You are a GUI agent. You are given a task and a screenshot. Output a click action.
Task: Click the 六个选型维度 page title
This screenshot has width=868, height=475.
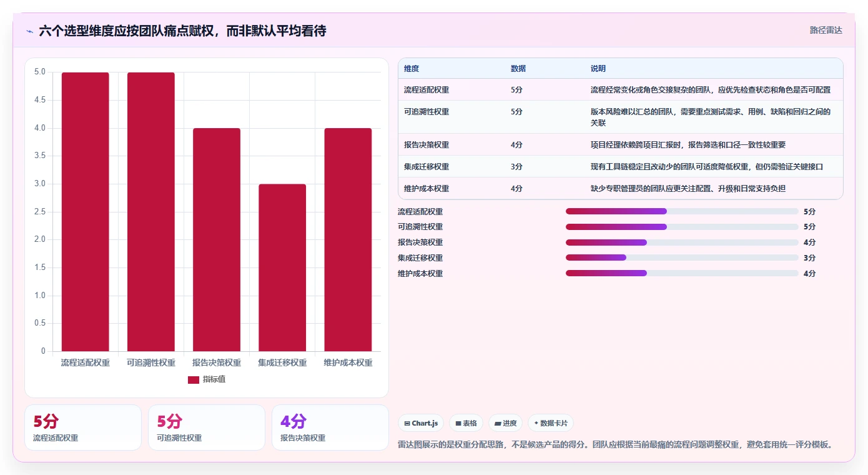pos(182,31)
